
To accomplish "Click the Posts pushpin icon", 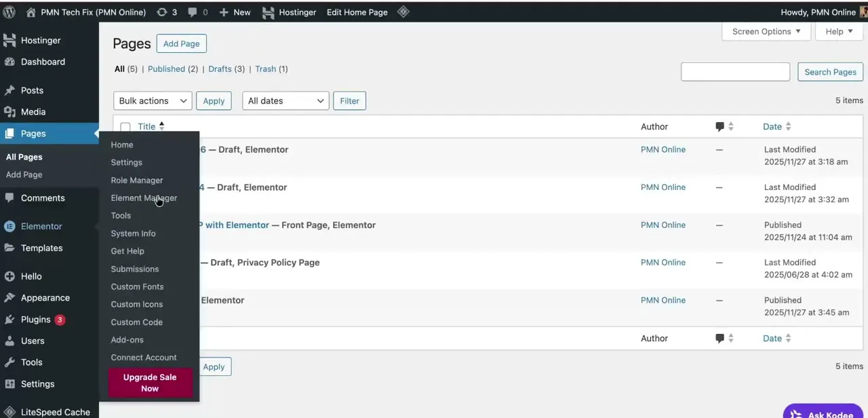I will 9,90.
